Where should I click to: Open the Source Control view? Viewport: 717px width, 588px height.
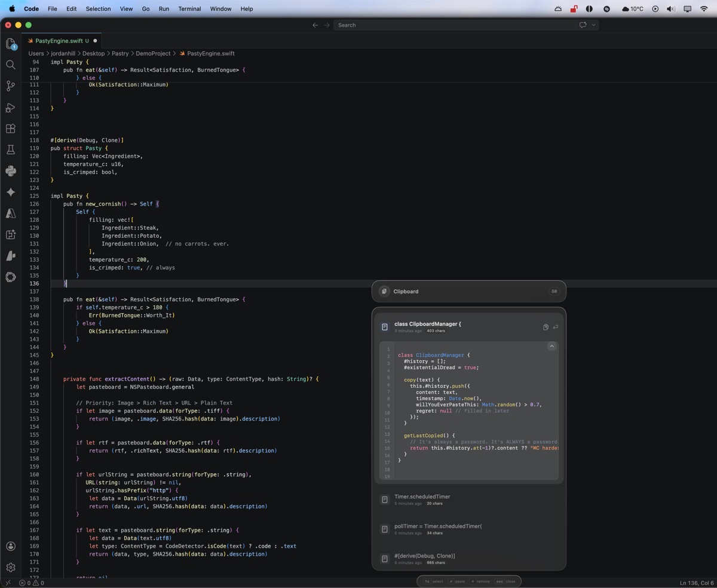(10, 86)
